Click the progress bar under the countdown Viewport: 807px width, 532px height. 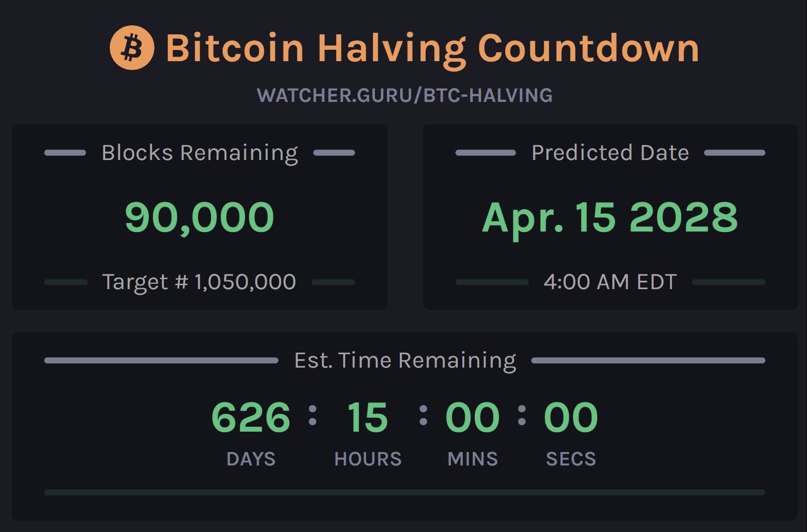pyautogui.click(x=405, y=492)
